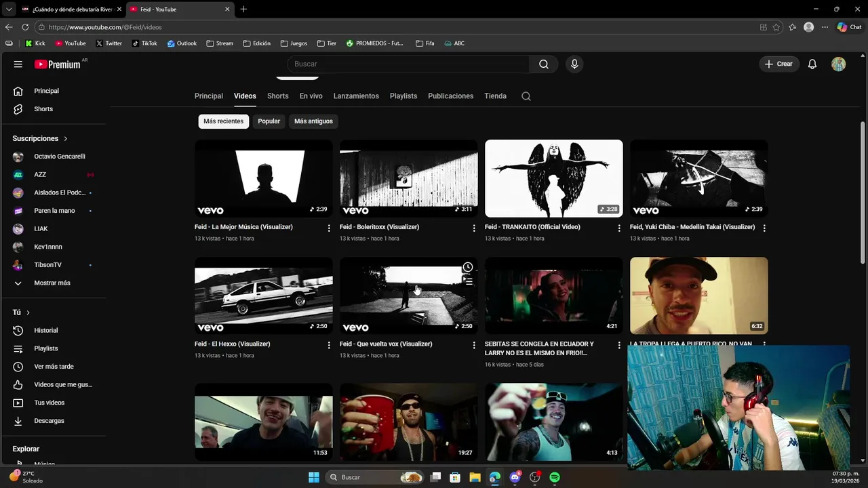Open the account avatar menu
Screen dimensions: 868x488
pos(839,64)
